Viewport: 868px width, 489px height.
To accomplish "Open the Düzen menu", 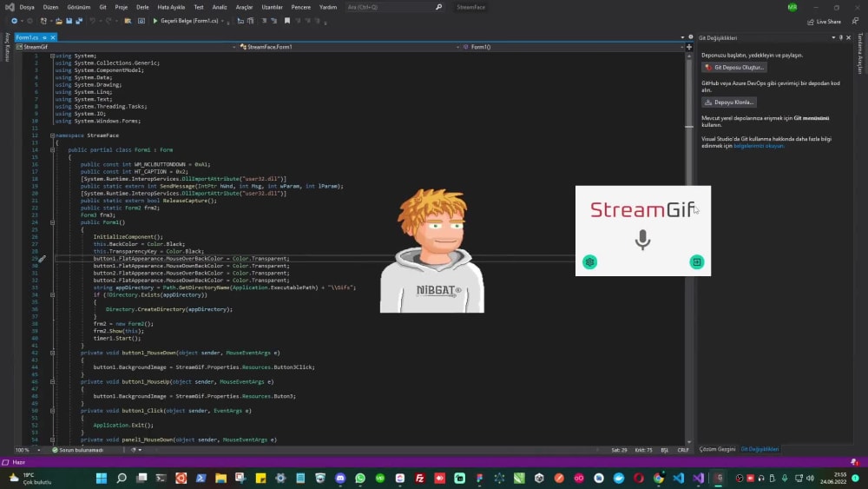I will click(50, 7).
